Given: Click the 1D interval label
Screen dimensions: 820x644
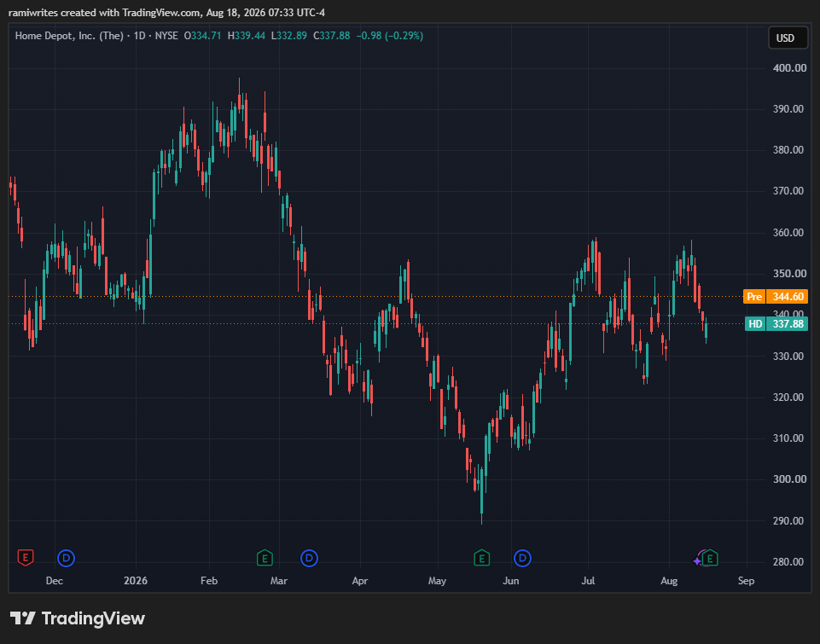Looking at the screenshot, I should (139, 36).
